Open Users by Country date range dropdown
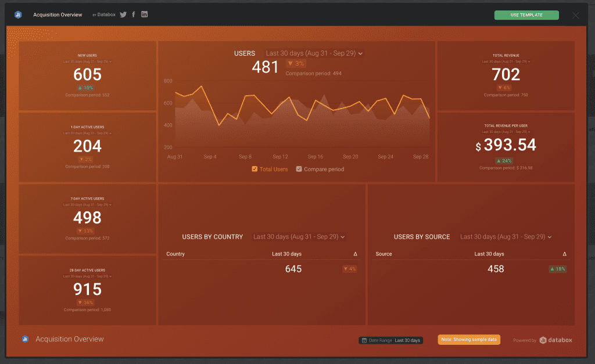The height and width of the screenshot is (364, 595). 299,237
